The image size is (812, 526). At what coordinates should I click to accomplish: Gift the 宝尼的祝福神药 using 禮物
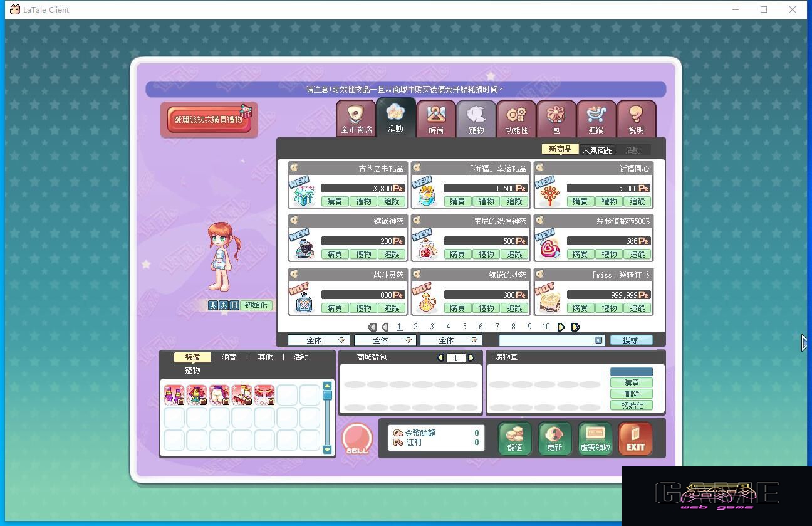486,255
